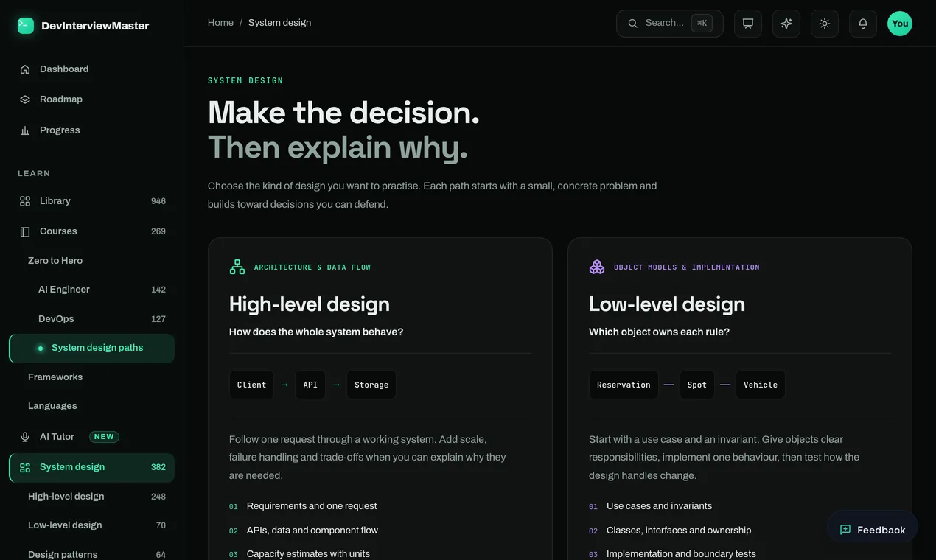This screenshot has width=936, height=560.
Task: Click 'Capacity estimates with units' item
Action: click(308, 554)
